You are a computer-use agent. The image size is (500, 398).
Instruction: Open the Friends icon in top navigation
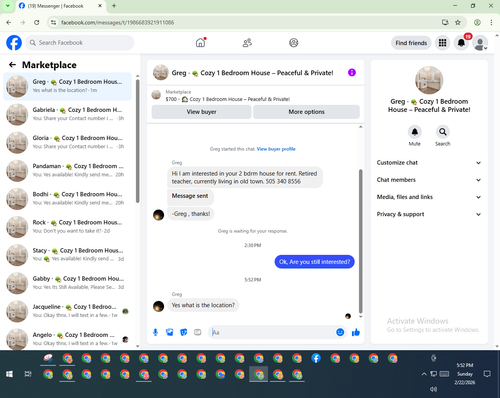pos(247,43)
